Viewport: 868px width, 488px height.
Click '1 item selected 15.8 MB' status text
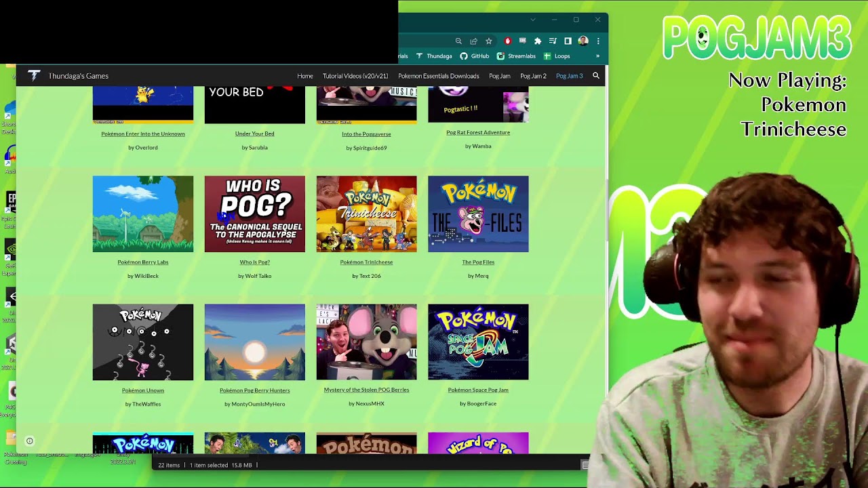221,466
